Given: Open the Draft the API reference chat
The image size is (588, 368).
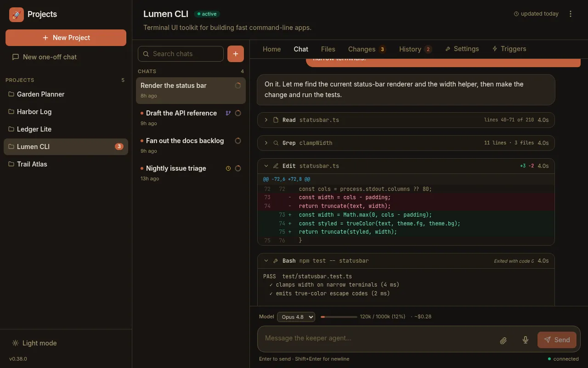Looking at the screenshot, I should pos(191,118).
